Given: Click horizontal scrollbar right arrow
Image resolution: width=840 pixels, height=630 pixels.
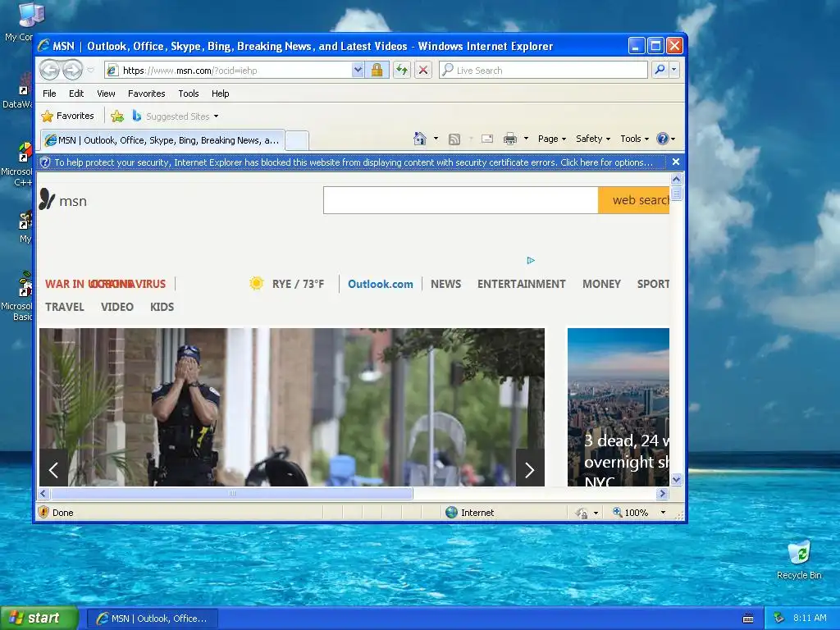Looking at the screenshot, I should 663,493.
